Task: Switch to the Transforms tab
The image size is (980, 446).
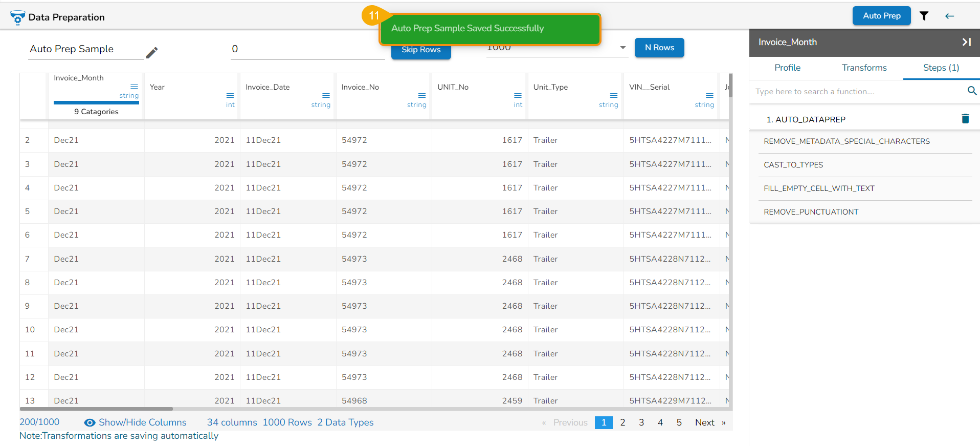Action: click(864, 68)
